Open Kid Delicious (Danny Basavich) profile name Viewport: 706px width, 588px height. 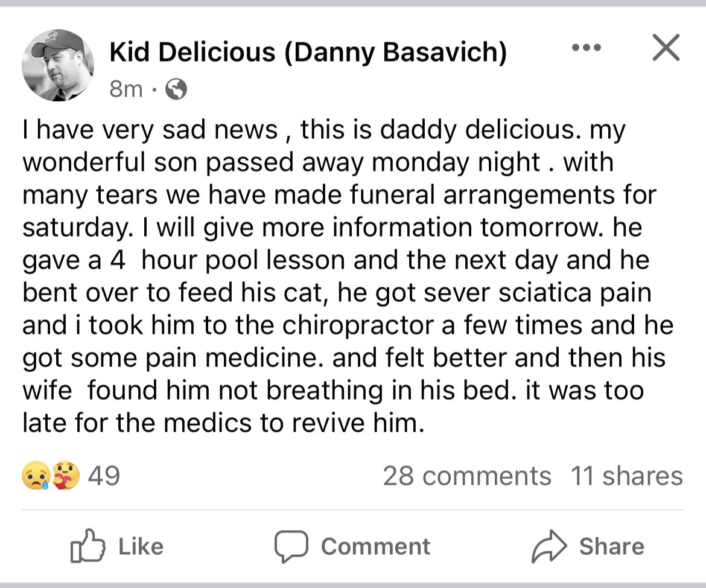click(308, 53)
